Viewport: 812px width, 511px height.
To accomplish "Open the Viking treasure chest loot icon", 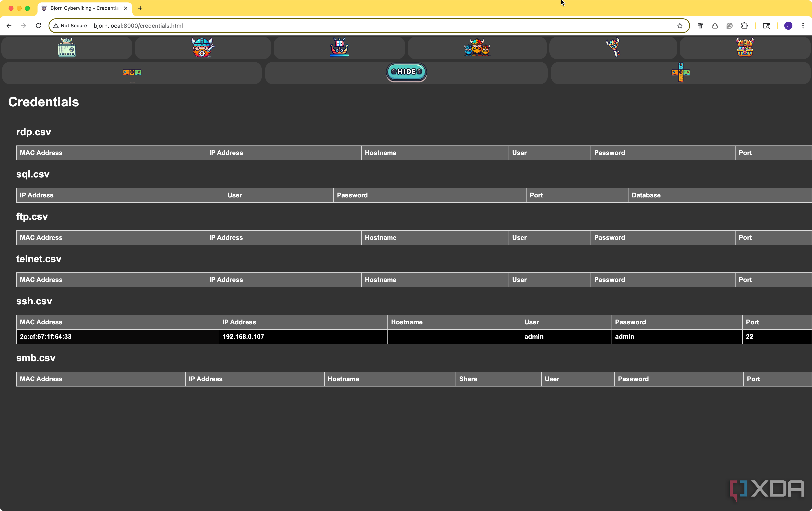I will click(745, 47).
